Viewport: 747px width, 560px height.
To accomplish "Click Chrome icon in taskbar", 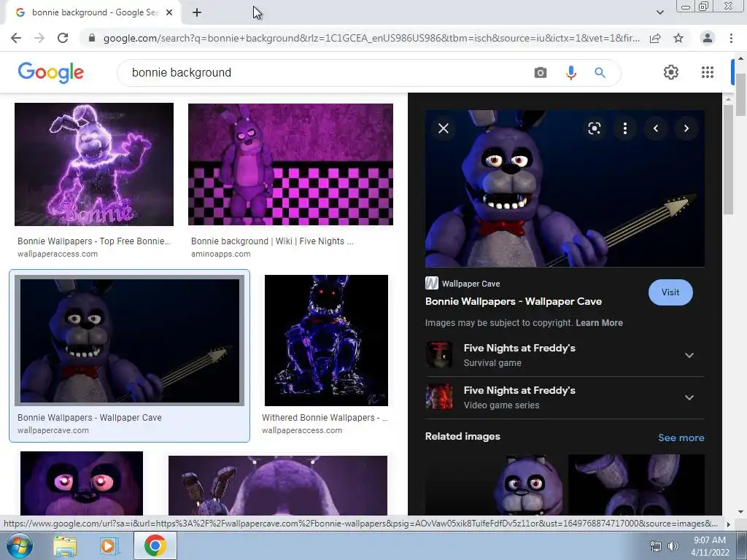I will pos(155,545).
